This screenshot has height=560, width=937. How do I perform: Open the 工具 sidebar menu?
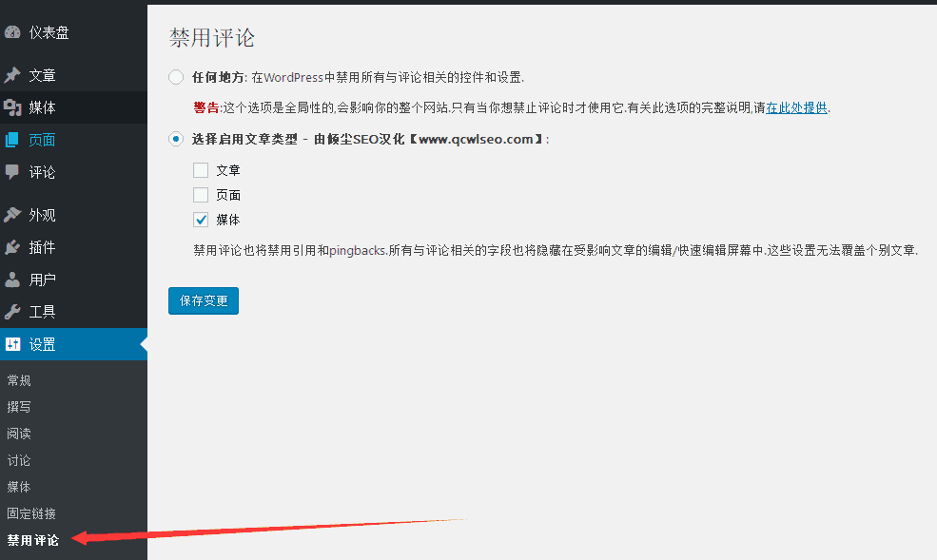pos(73,312)
